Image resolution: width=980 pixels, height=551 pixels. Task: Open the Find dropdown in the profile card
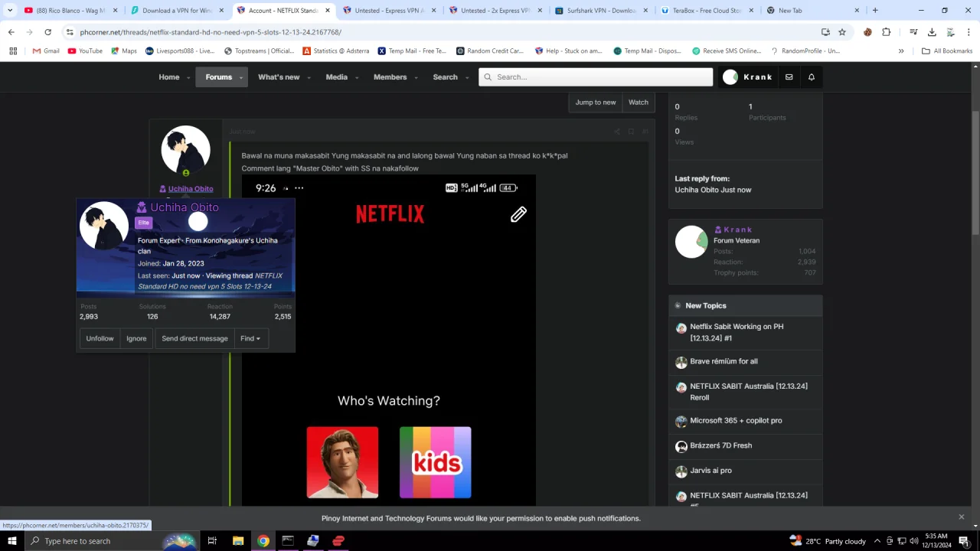tap(250, 338)
